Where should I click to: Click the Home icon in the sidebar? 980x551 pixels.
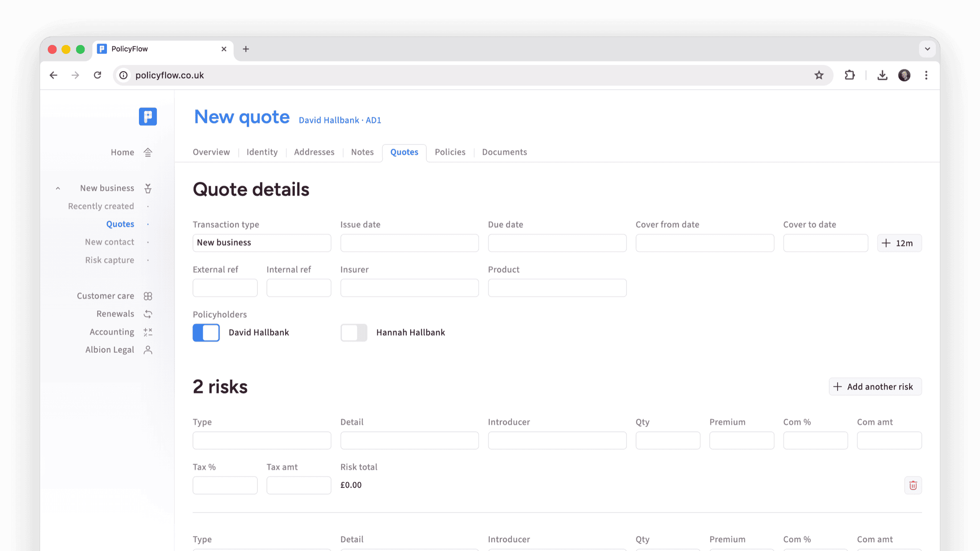tap(148, 152)
